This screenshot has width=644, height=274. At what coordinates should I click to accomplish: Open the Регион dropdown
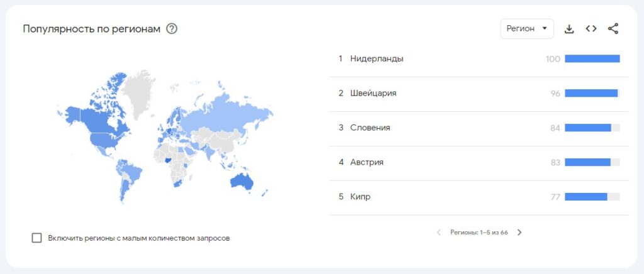pyautogui.click(x=526, y=29)
